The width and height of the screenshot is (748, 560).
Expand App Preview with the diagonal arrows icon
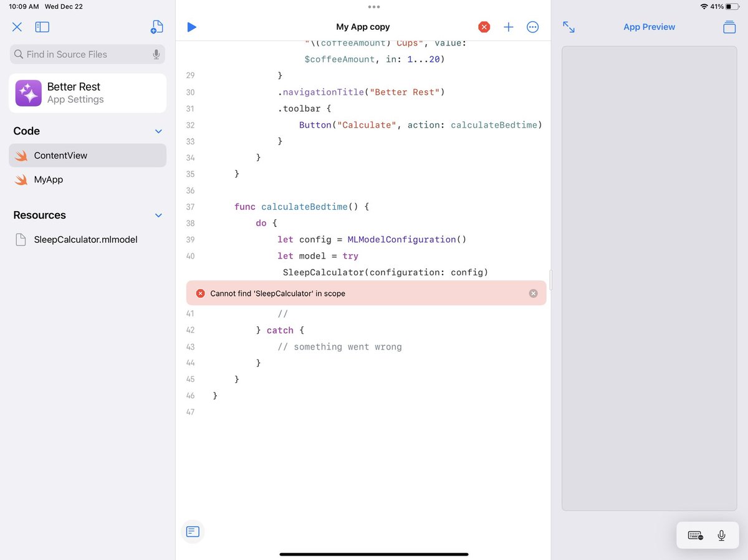(568, 27)
